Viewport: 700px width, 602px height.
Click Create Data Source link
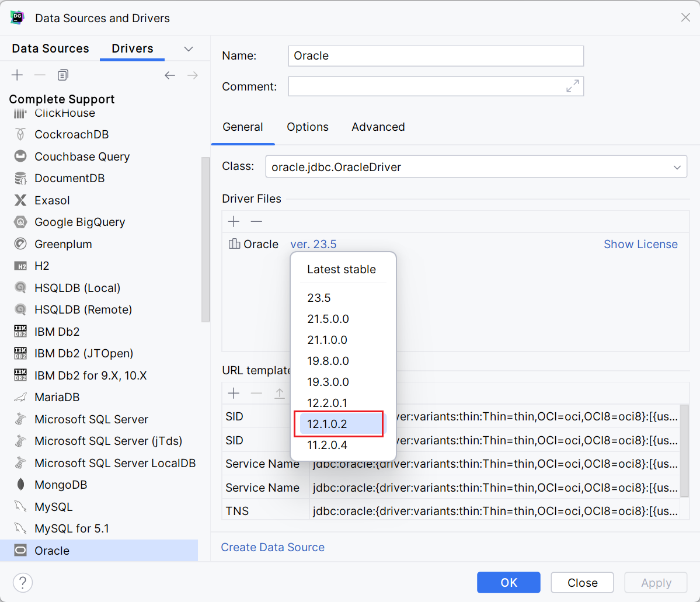[273, 547]
